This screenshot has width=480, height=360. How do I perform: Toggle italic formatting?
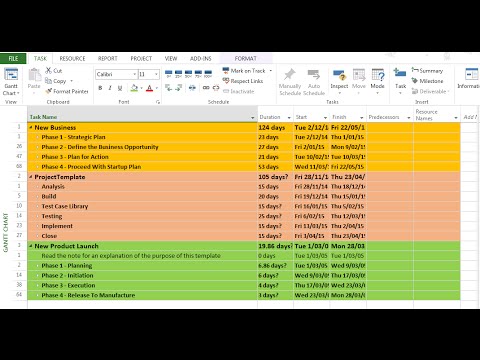click(x=110, y=88)
